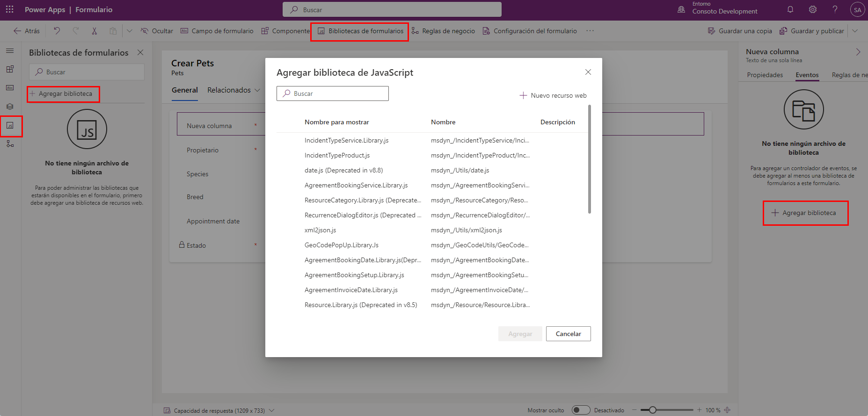This screenshot has width=868, height=416.
Task: Open Reglas de negocio command
Action: tap(443, 31)
